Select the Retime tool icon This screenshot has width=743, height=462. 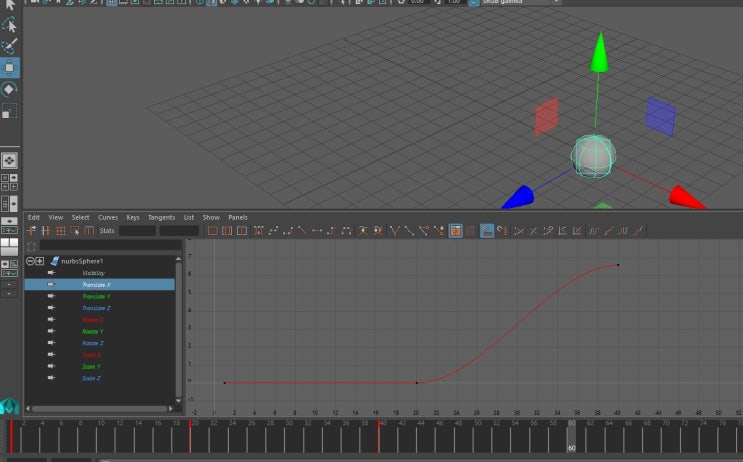coord(89,231)
